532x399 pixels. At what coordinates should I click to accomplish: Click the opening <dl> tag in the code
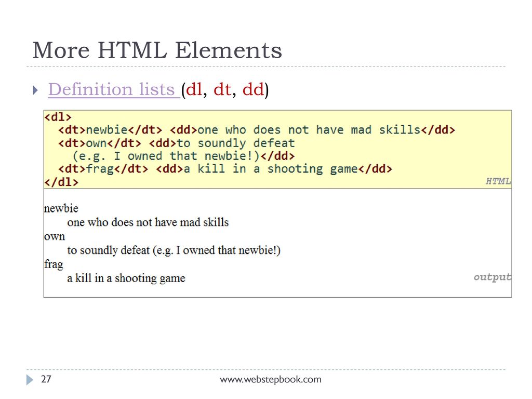pos(58,117)
